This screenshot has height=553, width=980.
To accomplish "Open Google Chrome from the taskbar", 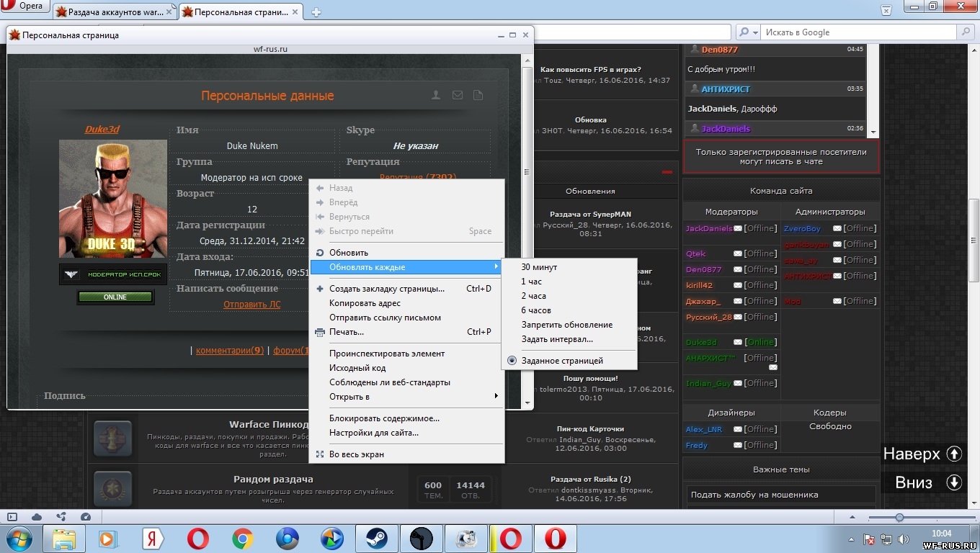I will [x=243, y=538].
